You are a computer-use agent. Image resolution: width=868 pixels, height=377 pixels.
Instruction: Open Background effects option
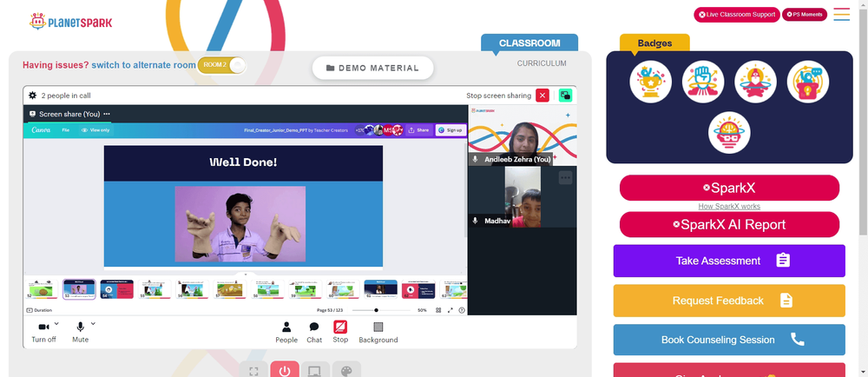tap(378, 332)
